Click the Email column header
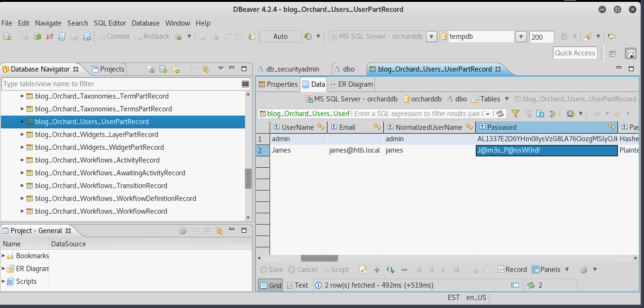The image size is (644, 308). [x=355, y=127]
